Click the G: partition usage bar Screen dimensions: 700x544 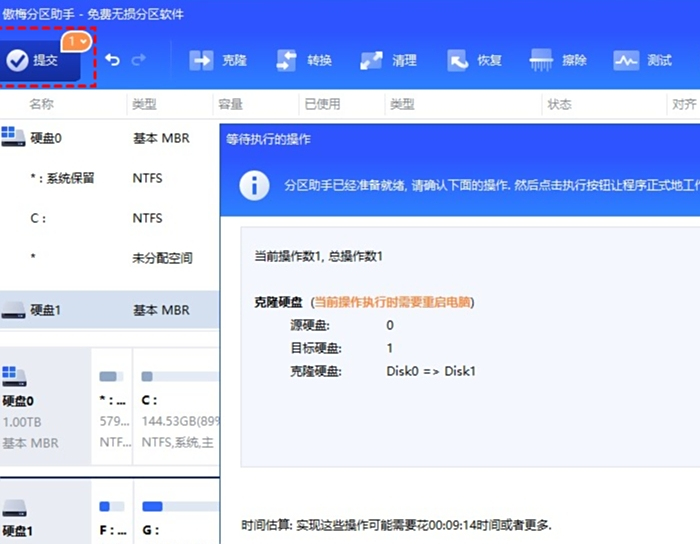(180, 507)
